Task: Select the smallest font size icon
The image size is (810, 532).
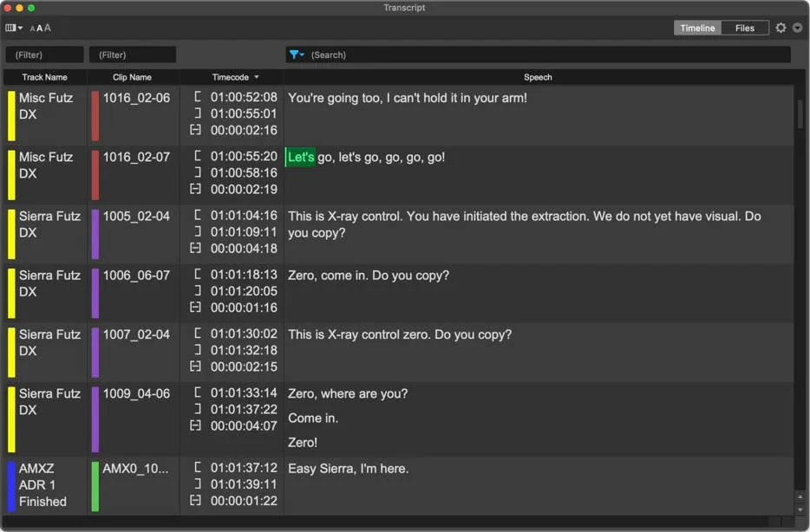Action: point(32,28)
